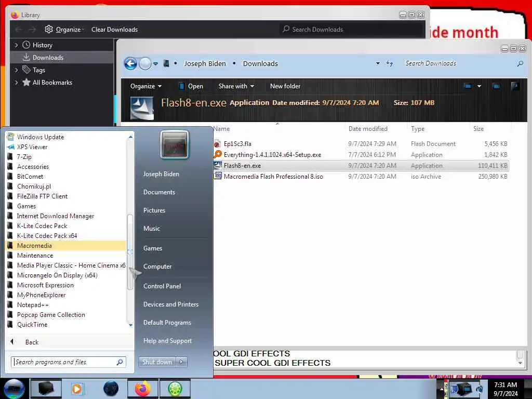
Task: Expand All Bookmarks in Library sidebar
Action: click(16, 83)
